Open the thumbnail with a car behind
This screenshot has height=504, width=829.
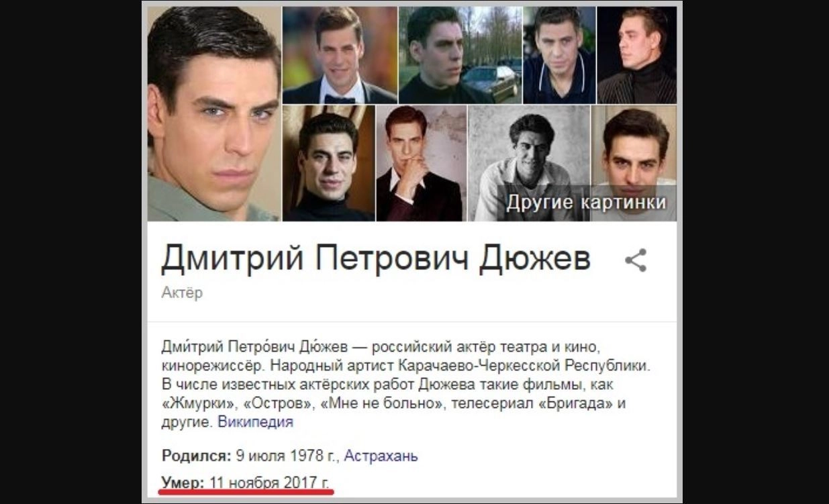pos(460,55)
